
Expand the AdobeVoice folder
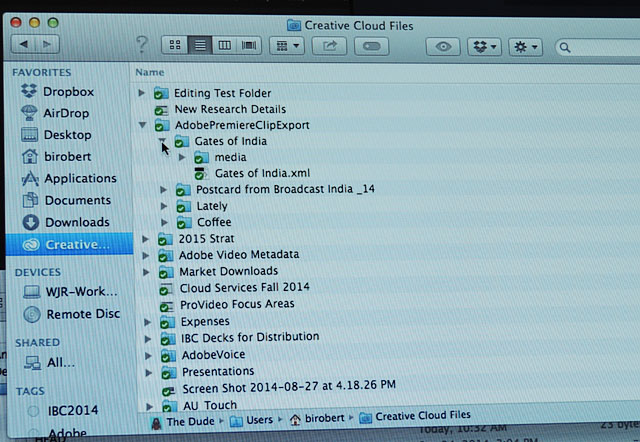(148, 356)
